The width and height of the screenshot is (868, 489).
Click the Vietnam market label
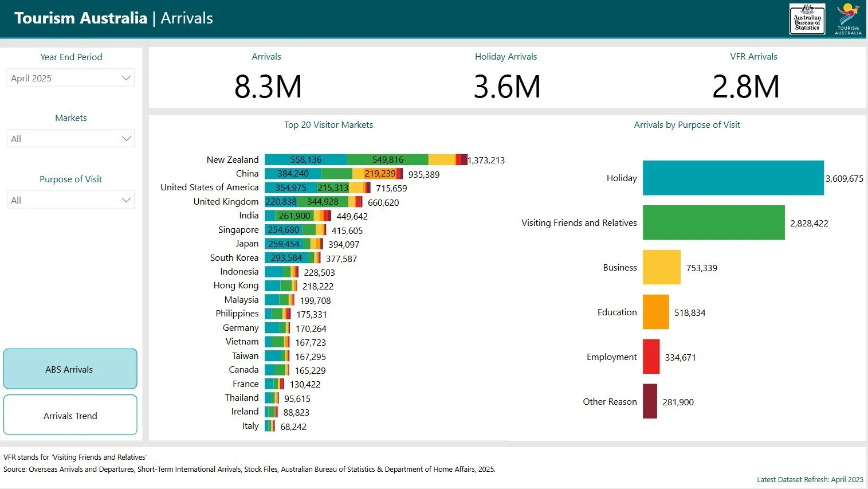click(242, 342)
